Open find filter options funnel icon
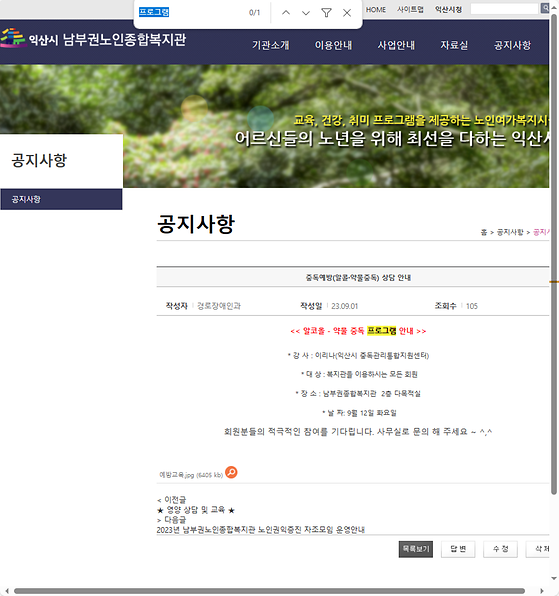This screenshot has height=596, width=559. pyautogui.click(x=326, y=13)
